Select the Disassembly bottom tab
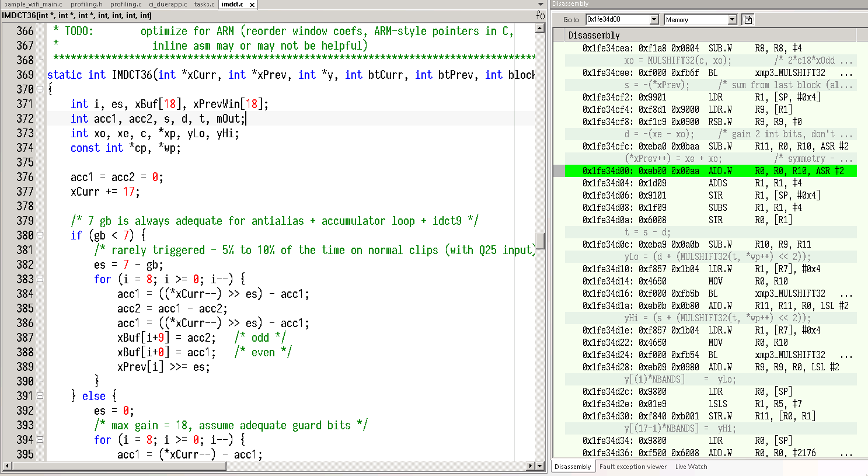Screen dimensions: 868x476 click(x=573, y=467)
